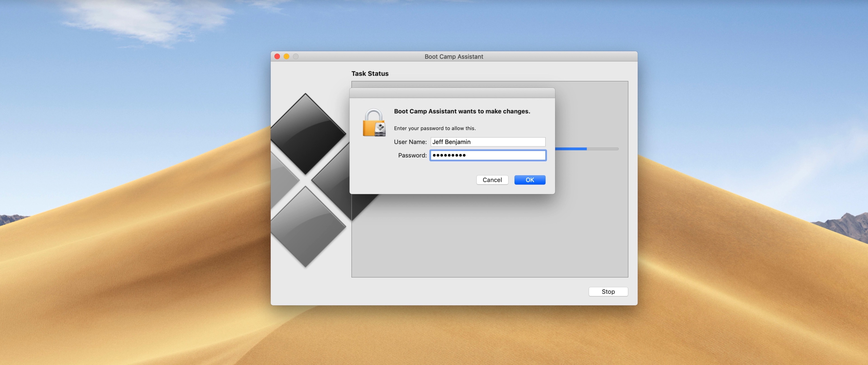The height and width of the screenshot is (365, 868).
Task: Click the User Name field with Jeff Benjamin
Action: 488,142
